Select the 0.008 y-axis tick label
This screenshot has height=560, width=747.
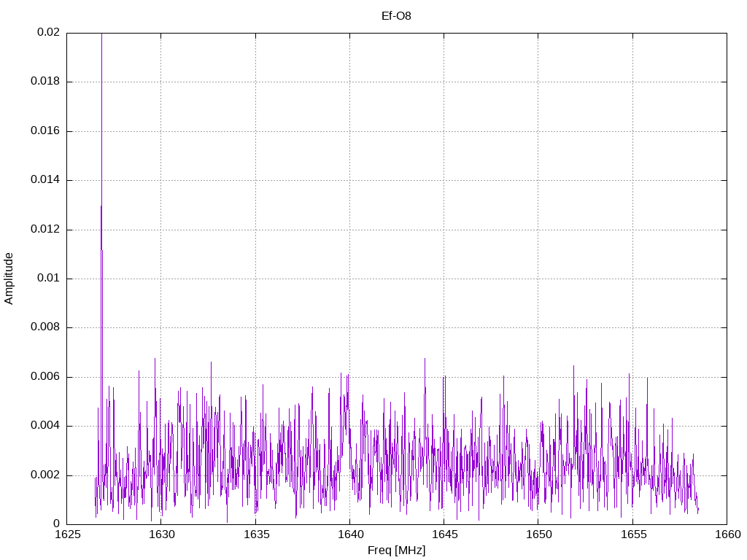click(44, 327)
